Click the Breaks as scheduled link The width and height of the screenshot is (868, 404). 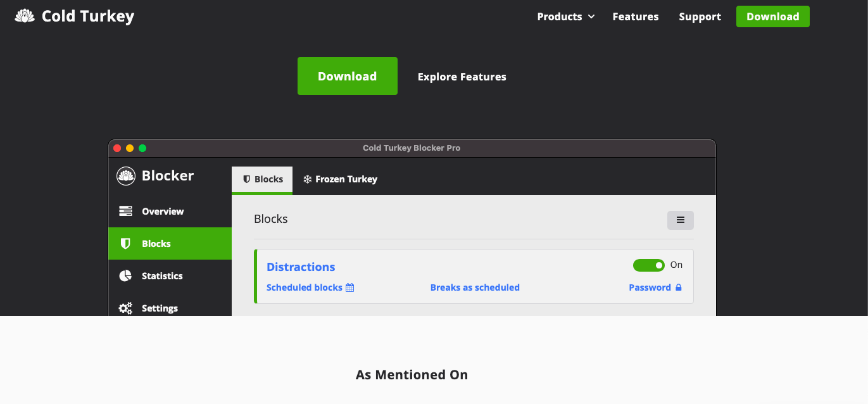tap(475, 287)
